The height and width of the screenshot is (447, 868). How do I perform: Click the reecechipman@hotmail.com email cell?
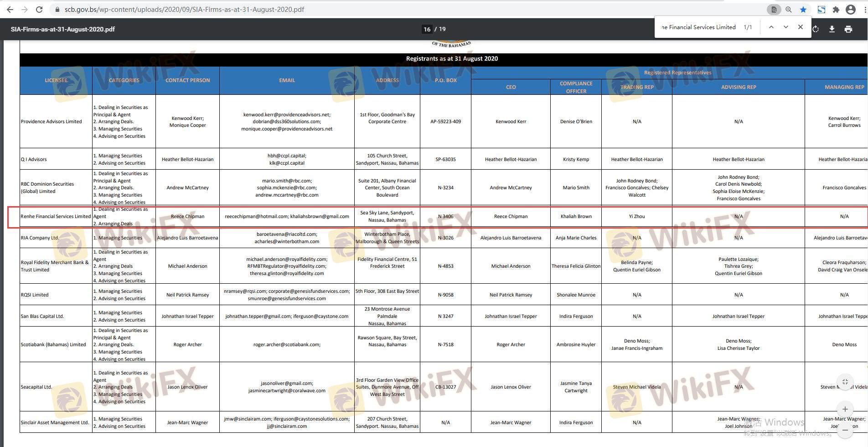[287, 216]
